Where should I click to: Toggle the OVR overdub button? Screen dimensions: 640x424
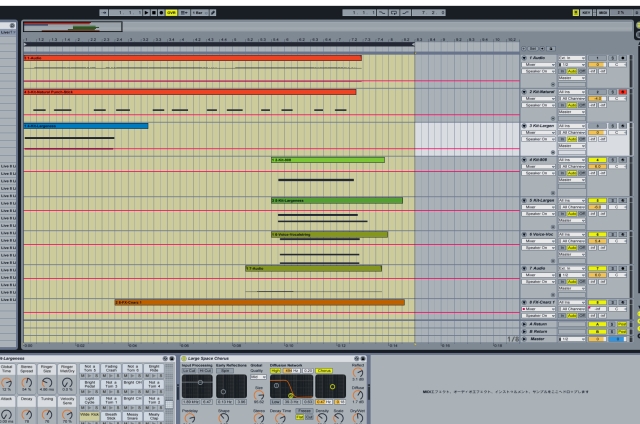[172, 10]
